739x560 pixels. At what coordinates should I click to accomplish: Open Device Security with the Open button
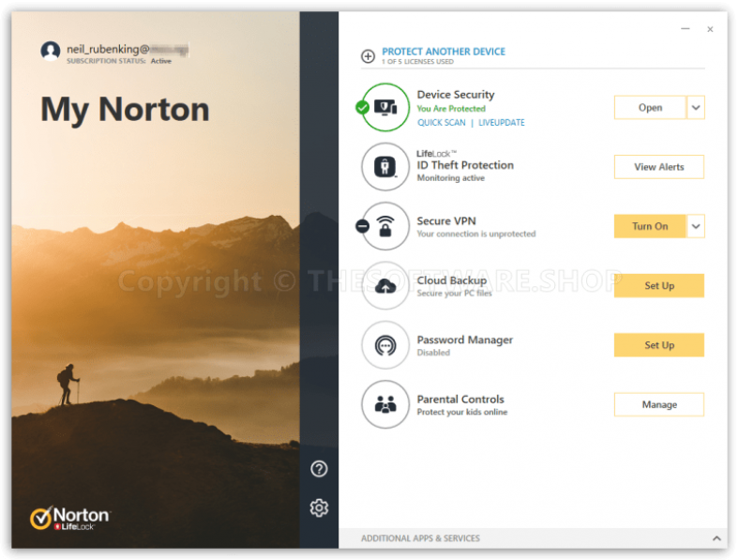(650, 108)
